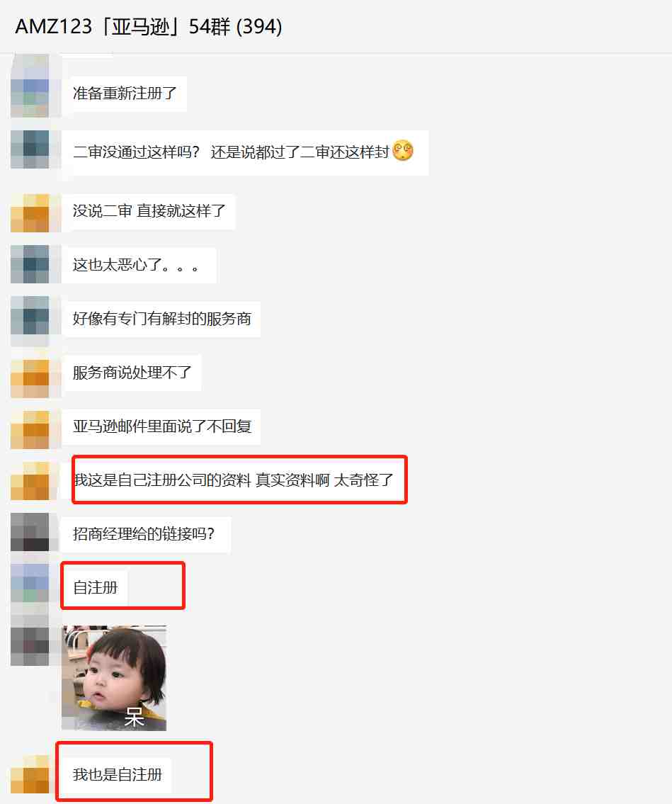Click the avatar beside 准备重新注册了

[x=30, y=92]
